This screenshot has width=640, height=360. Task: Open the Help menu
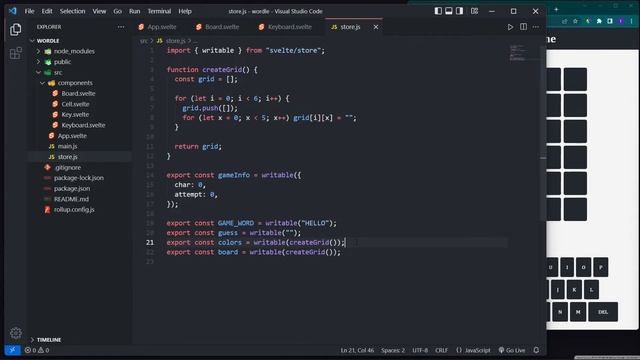(x=185, y=11)
